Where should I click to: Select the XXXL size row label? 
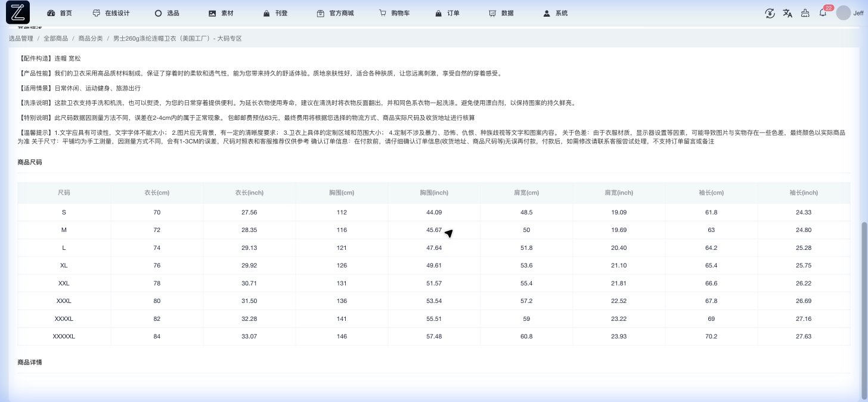click(64, 301)
